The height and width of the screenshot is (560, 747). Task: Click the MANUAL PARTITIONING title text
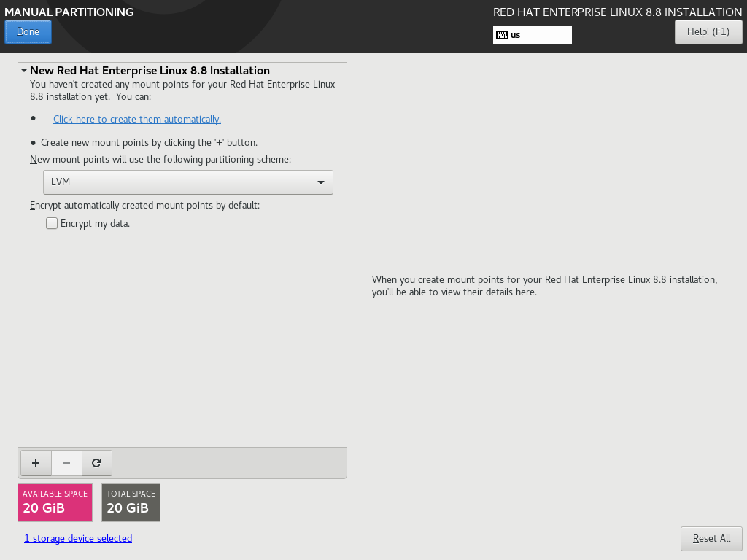click(x=69, y=12)
